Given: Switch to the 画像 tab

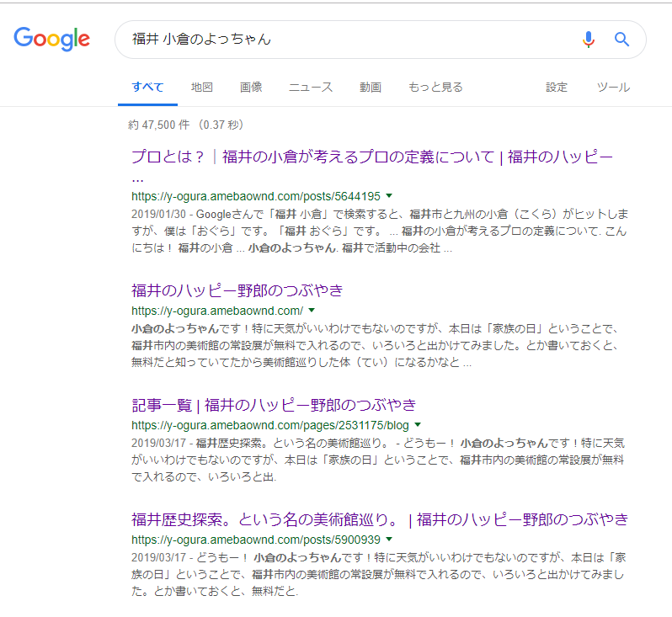Looking at the screenshot, I should [251, 88].
